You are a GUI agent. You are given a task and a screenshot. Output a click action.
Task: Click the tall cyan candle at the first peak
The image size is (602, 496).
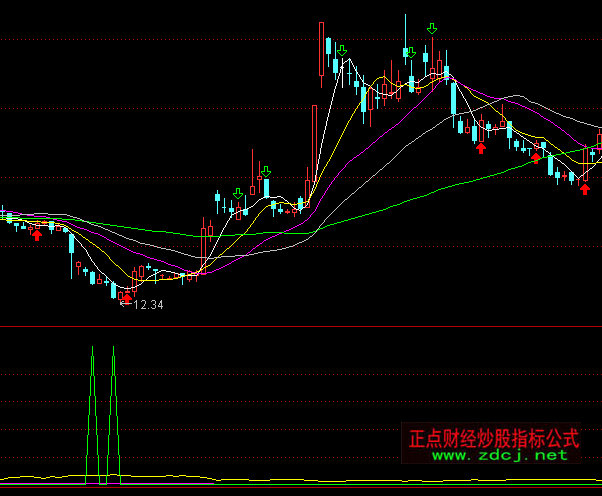coord(329,45)
